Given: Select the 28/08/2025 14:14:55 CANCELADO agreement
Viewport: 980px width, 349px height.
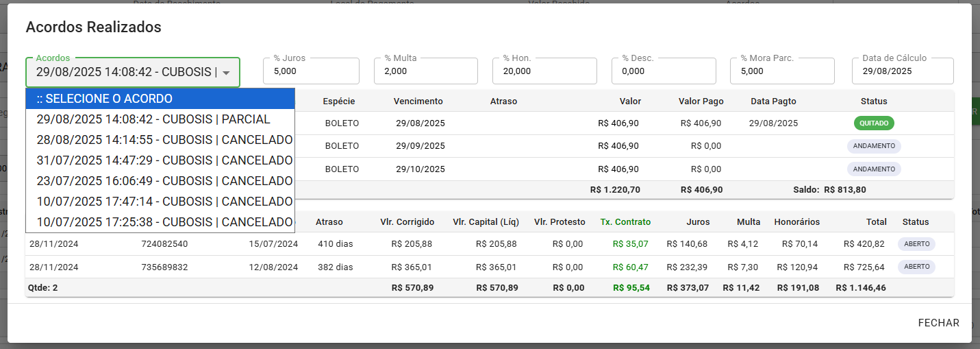Looking at the screenshot, I should click(x=160, y=140).
